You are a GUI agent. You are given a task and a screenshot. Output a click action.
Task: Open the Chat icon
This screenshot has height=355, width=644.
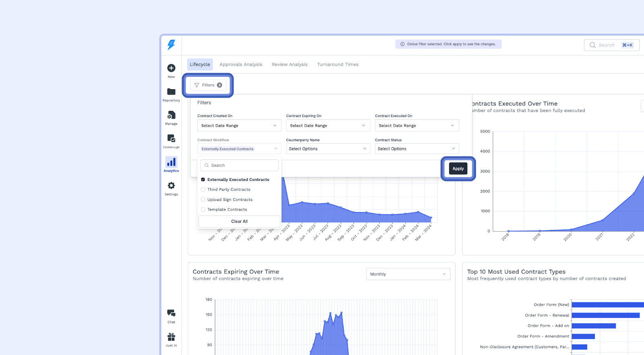(x=171, y=313)
